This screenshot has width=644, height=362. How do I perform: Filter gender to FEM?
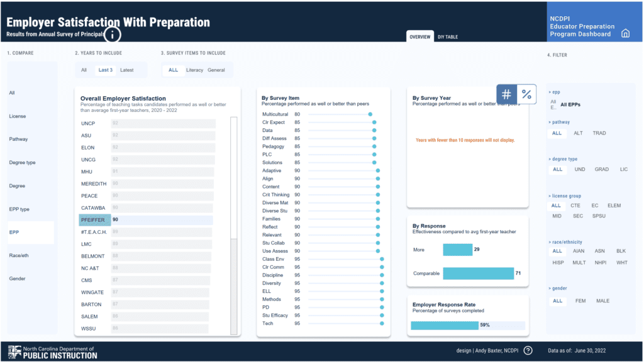click(580, 301)
